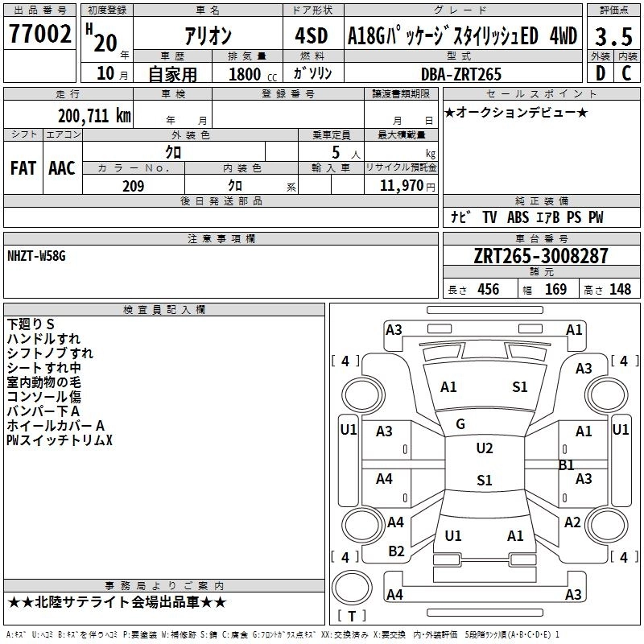This screenshot has width=644, height=644.
Task: Click the A2 scratch marker on the diagram
Action: pos(572,522)
